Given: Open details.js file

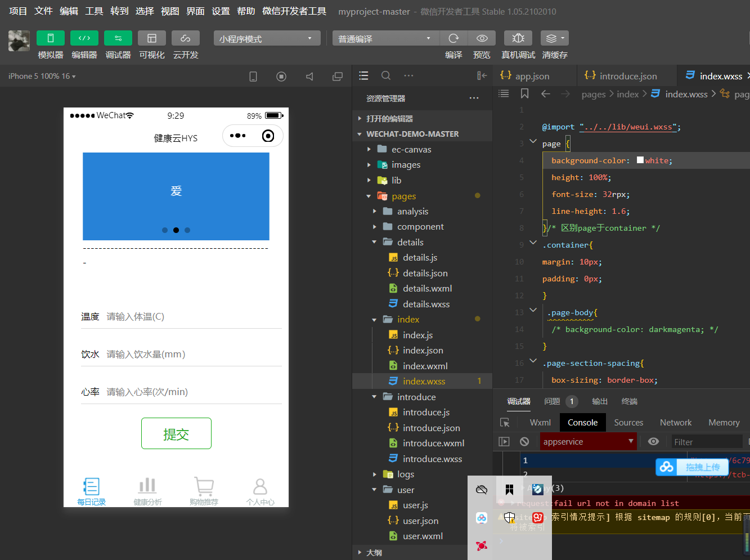Looking at the screenshot, I should [422, 258].
